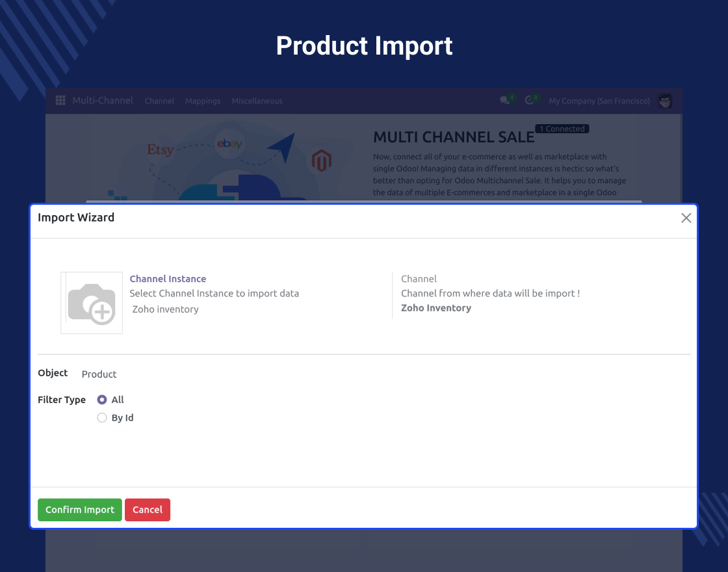728x572 pixels.
Task: Click the 1 Connected badge
Action: (x=562, y=129)
